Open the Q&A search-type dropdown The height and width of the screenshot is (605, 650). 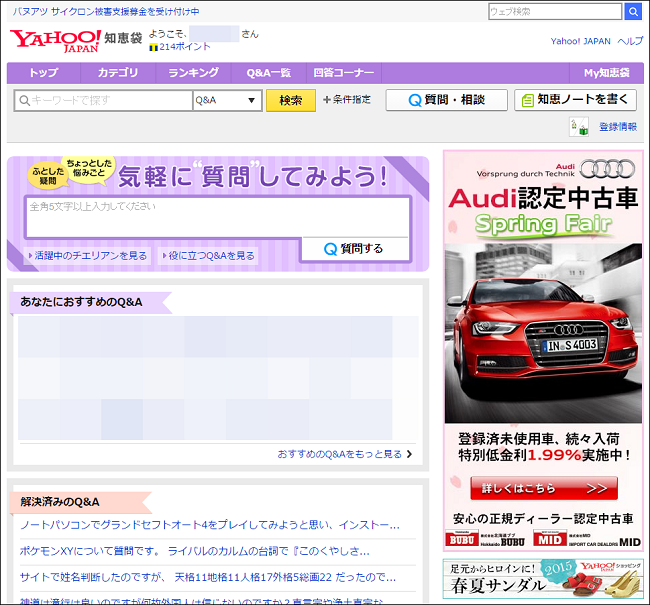227,100
